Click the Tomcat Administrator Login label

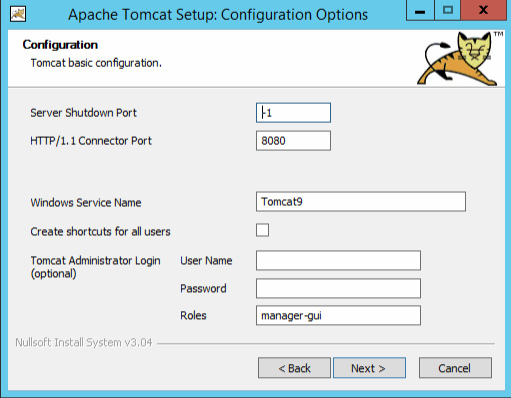95,267
